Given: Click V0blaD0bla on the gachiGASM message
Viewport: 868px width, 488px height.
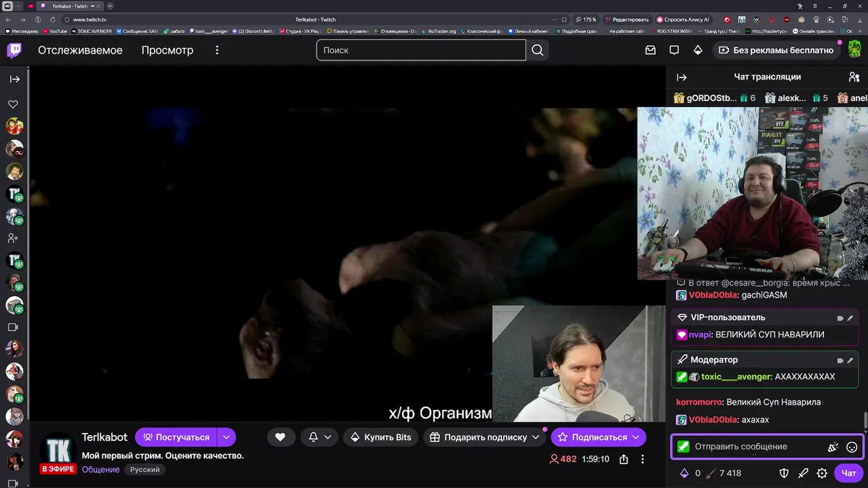Looking at the screenshot, I should (713, 296).
